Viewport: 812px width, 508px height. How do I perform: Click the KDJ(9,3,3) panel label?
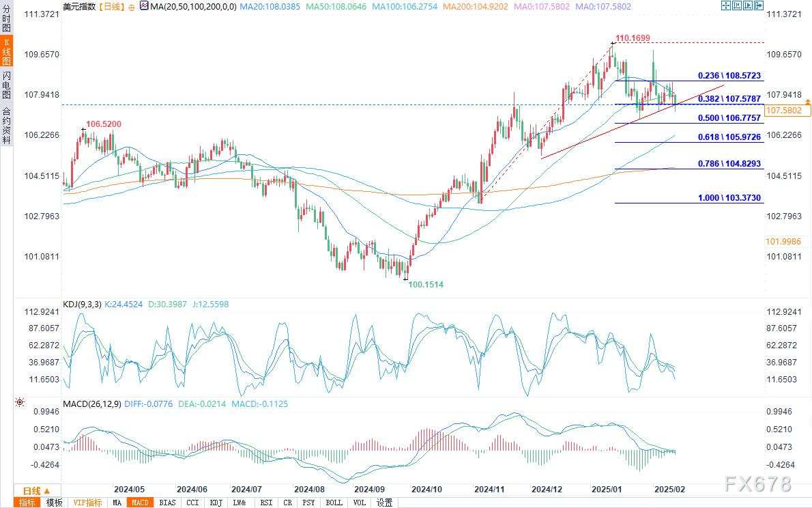[82, 305]
